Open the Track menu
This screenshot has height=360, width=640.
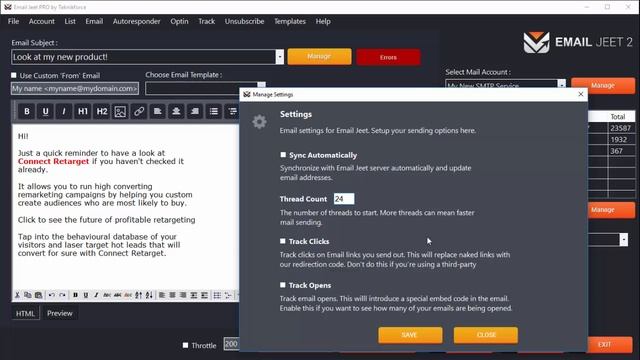tap(207, 21)
